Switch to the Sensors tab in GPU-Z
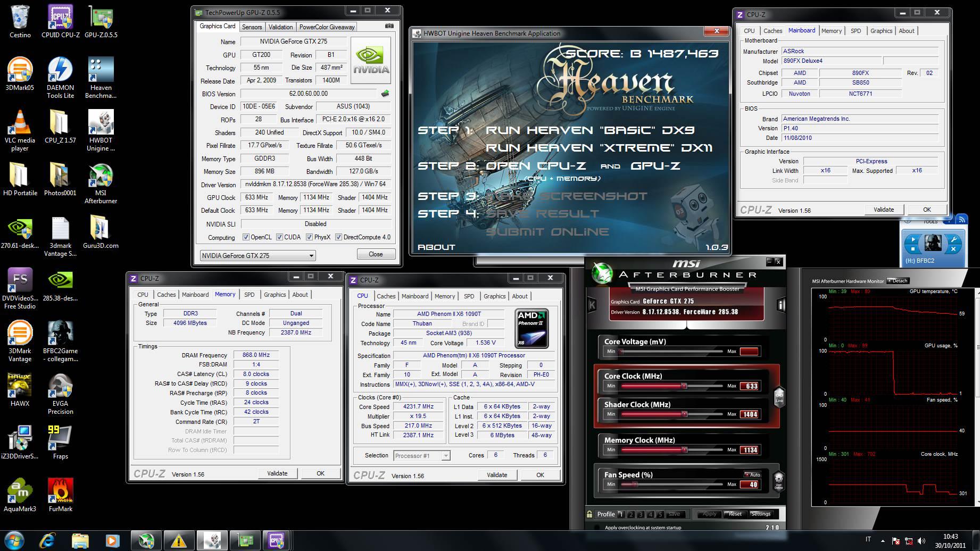The image size is (980, 551). 252,27
